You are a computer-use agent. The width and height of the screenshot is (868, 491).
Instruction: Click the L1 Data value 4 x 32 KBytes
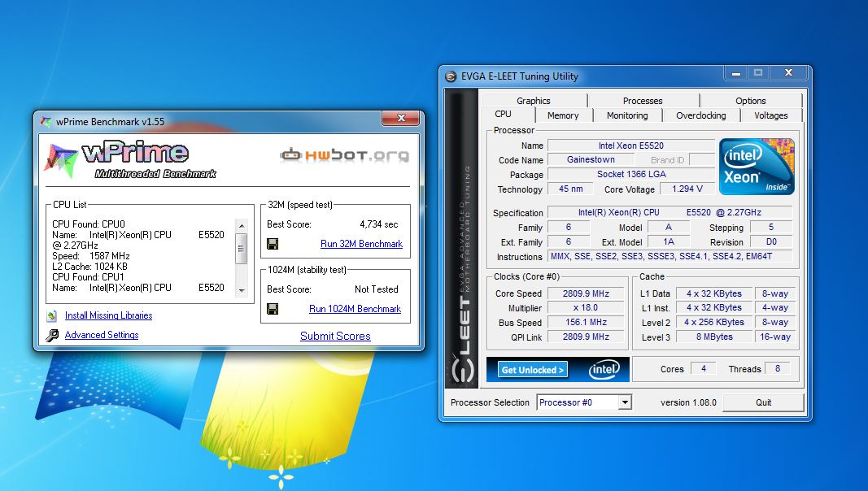pyautogui.click(x=714, y=293)
